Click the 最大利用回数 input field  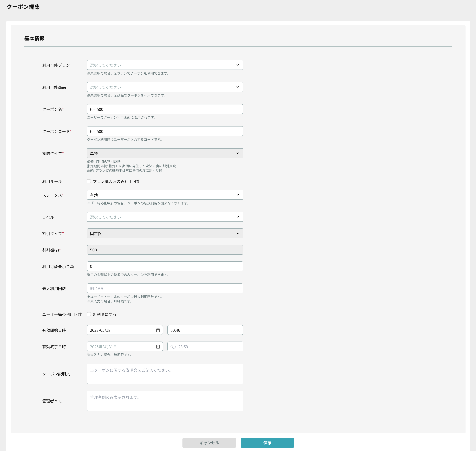[x=165, y=288]
